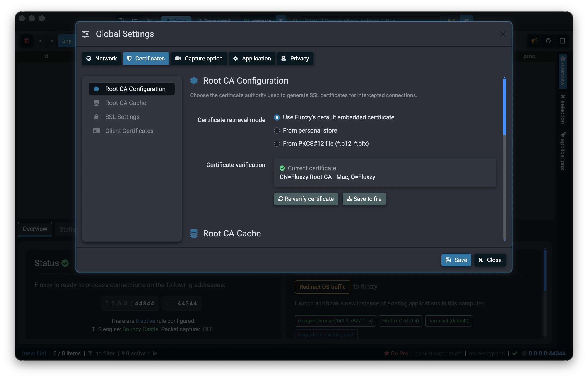Select Root CA Configuration in sidebar
This screenshot has height=379, width=588.
132,89
